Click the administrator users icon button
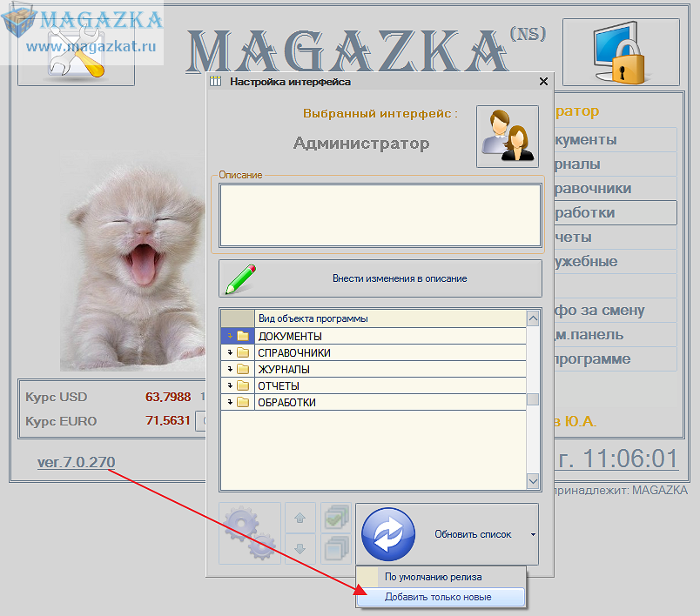Screen dimensions: 700x616 [x=507, y=137]
